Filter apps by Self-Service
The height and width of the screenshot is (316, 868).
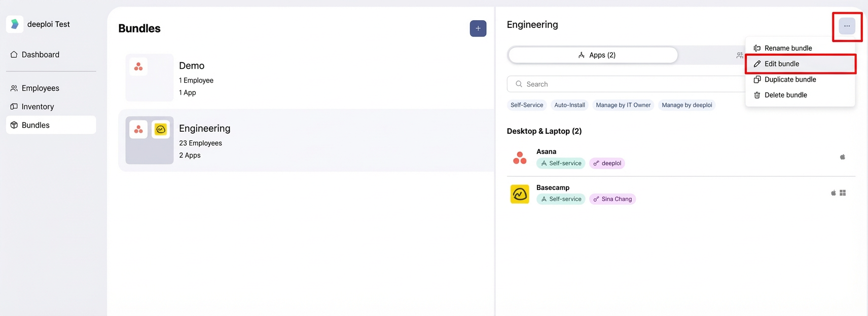527,105
